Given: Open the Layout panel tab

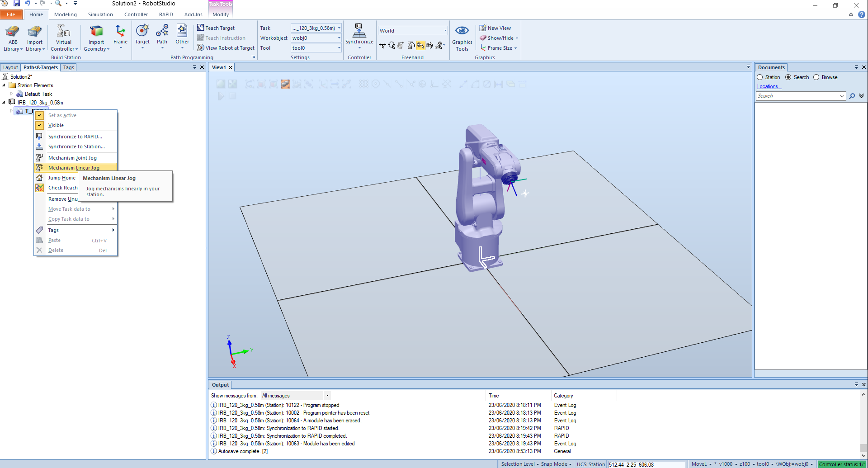Looking at the screenshot, I should point(10,67).
